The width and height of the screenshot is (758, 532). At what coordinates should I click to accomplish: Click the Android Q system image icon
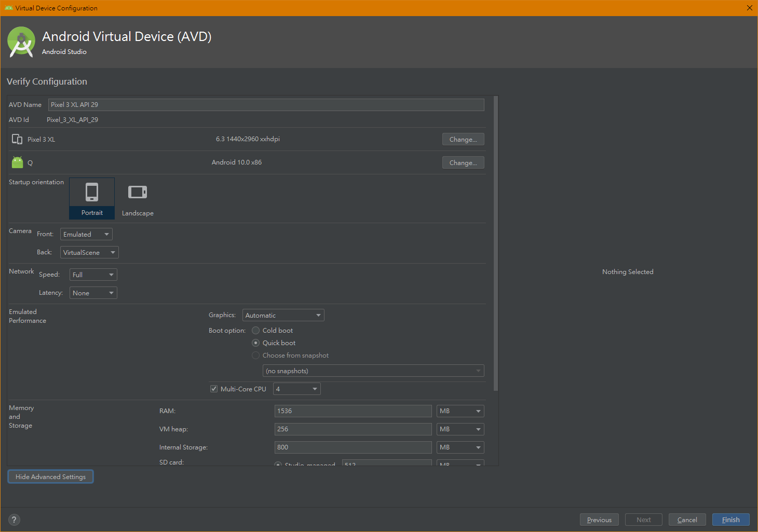[18, 162]
